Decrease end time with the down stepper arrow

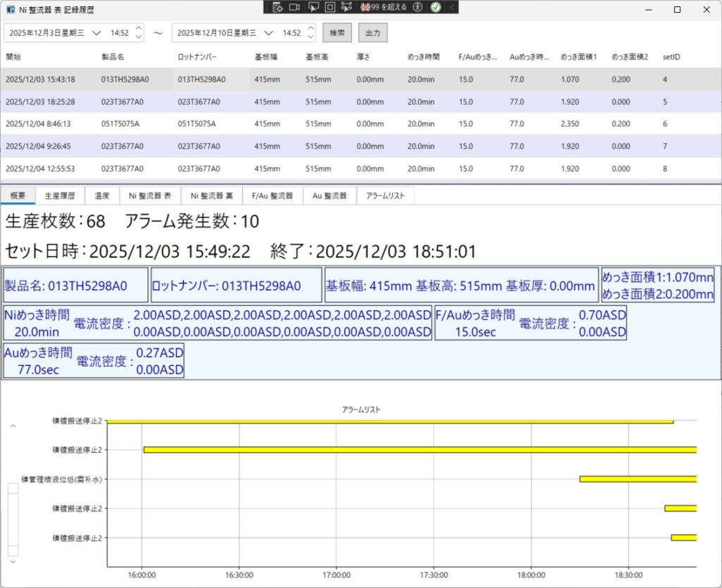pyautogui.click(x=311, y=37)
